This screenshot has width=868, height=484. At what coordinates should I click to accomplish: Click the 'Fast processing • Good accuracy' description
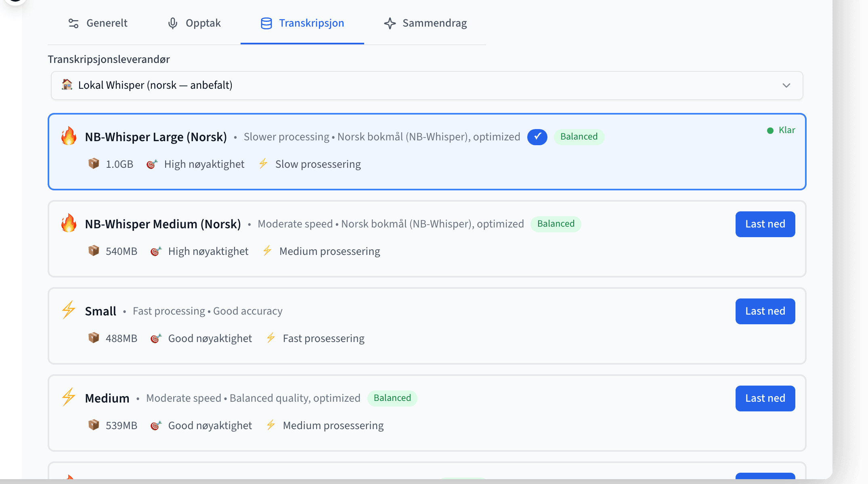[x=208, y=311]
